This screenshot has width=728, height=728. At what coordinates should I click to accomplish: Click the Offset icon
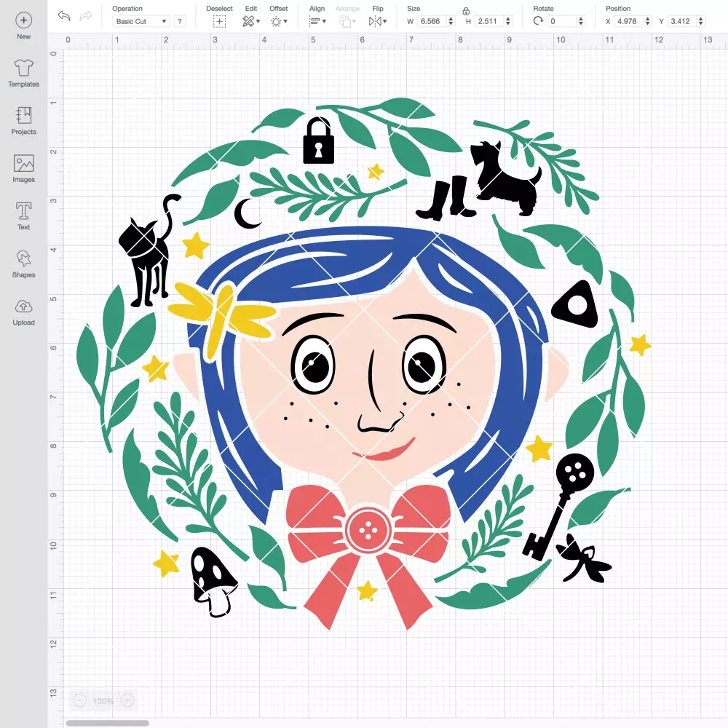276,21
